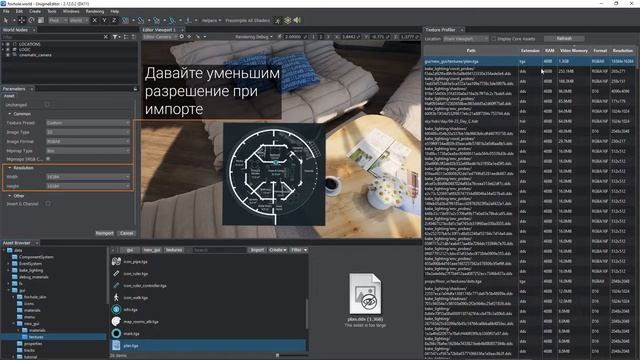Open the Create menu
The width and height of the screenshot is (640, 360).
(35, 11)
